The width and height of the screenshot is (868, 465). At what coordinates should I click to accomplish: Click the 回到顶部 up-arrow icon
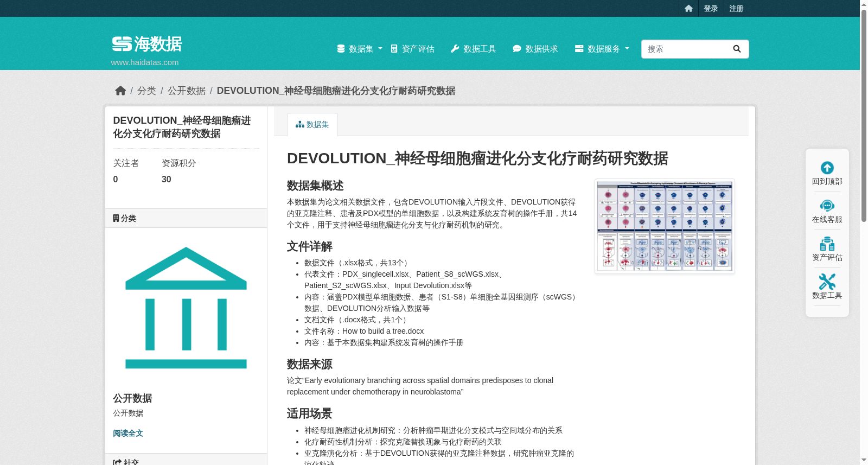[827, 168]
